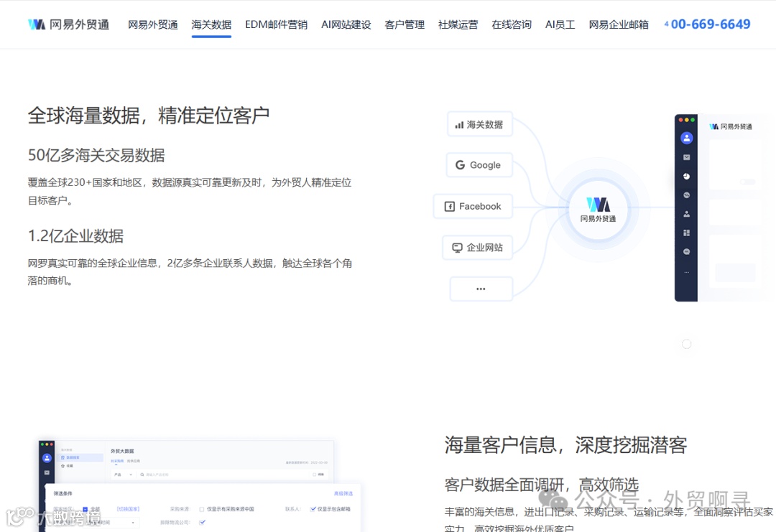The image size is (776, 532).
Task: Toggle the 全部 country checkbox
Action: click(85, 509)
